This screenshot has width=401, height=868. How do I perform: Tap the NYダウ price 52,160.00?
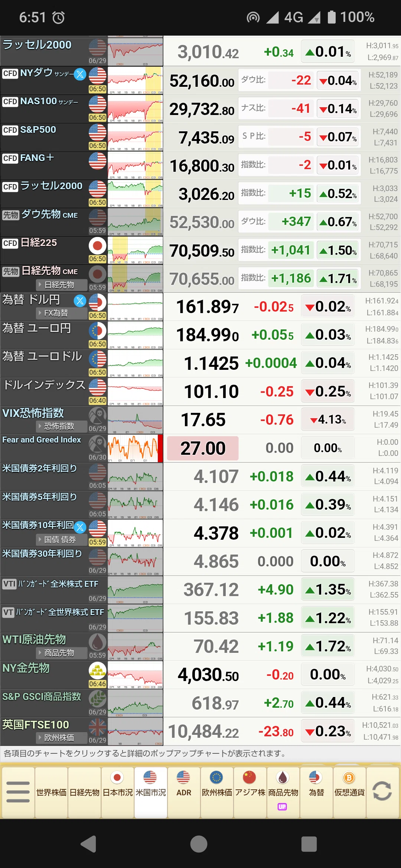coord(202,81)
